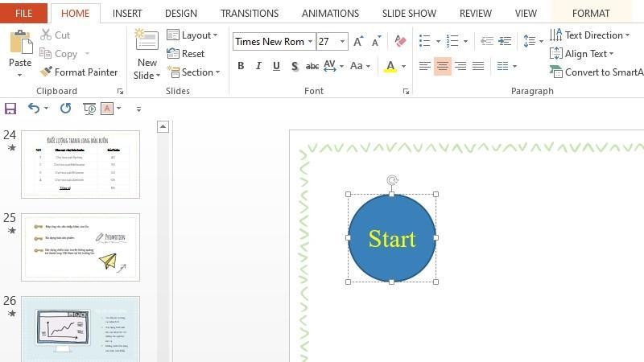
Task: Select slide 26 chart thumbnail
Action: coord(80,329)
